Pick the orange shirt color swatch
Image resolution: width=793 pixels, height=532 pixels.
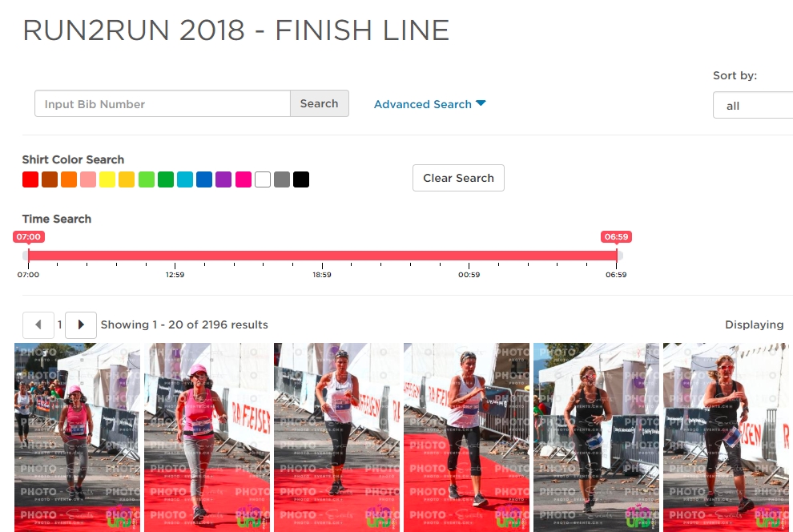pos(69,179)
